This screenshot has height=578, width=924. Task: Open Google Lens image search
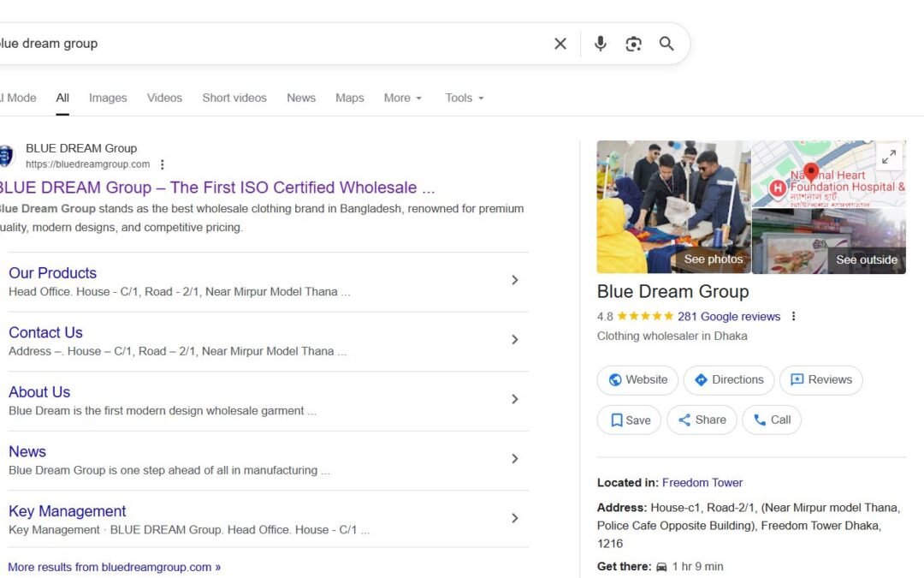633,43
